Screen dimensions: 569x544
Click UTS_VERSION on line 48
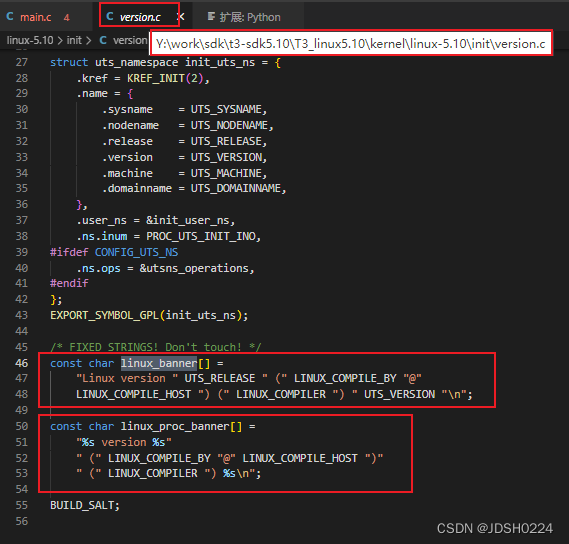coord(399,394)
